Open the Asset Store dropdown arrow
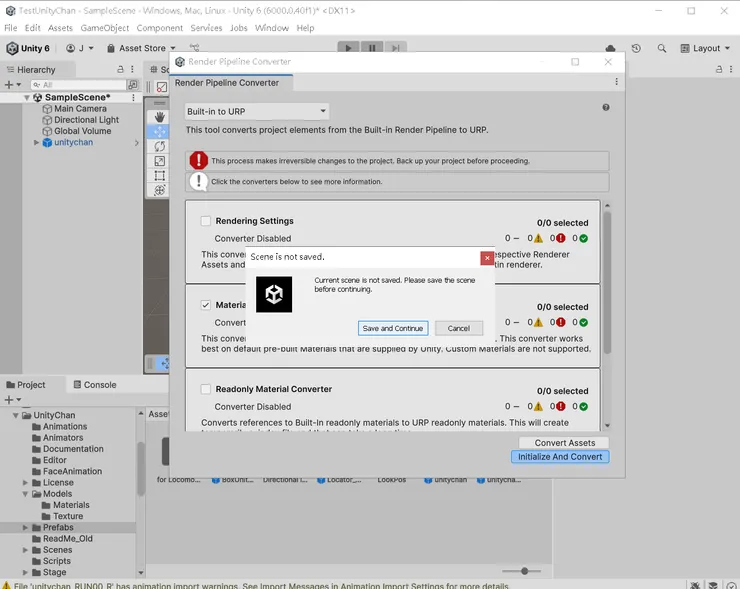The height and width of the screenshot is (589, 740). point(173,48)
